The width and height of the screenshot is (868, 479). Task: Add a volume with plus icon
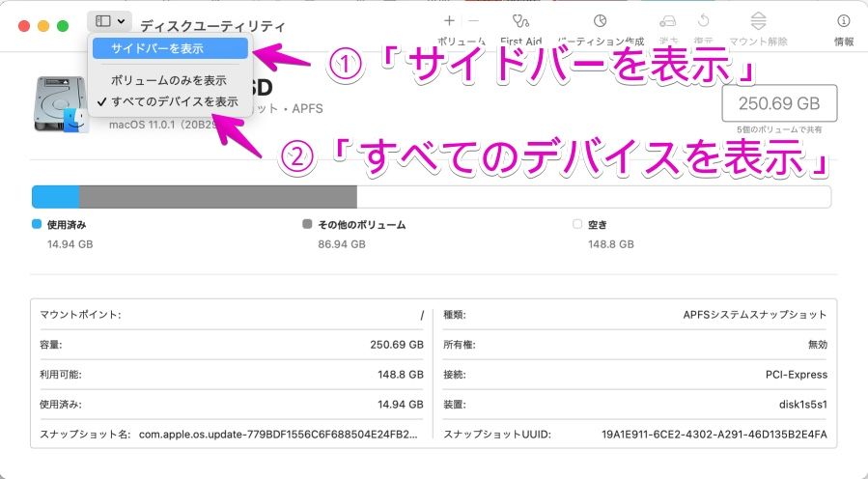[x=449, y=21]
